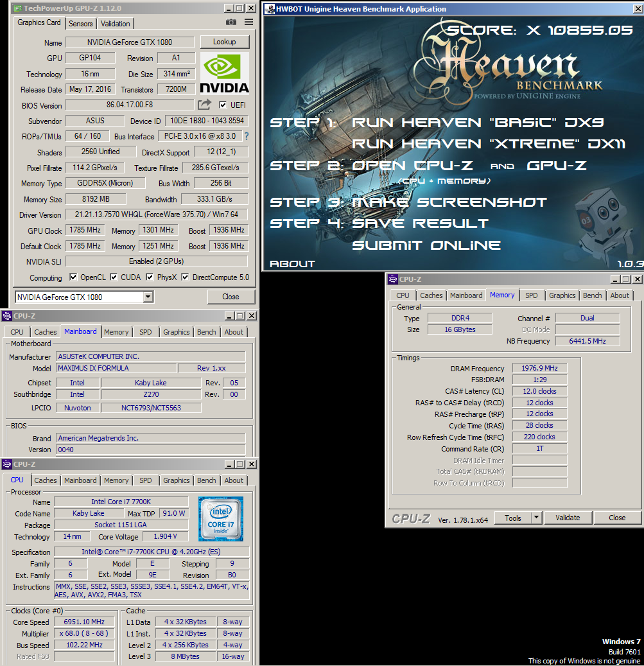Click Run Heaven "Xtreme" DX11 option

coord(489,144)
